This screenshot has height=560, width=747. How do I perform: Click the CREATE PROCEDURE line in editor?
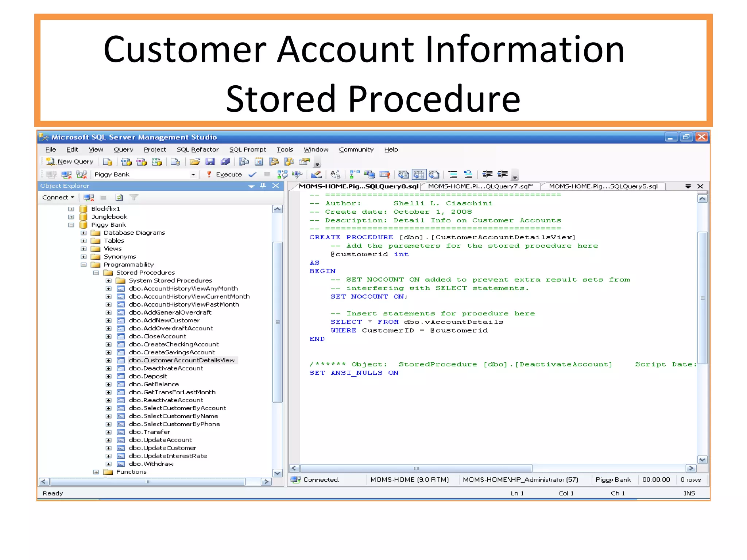(442, 237)
